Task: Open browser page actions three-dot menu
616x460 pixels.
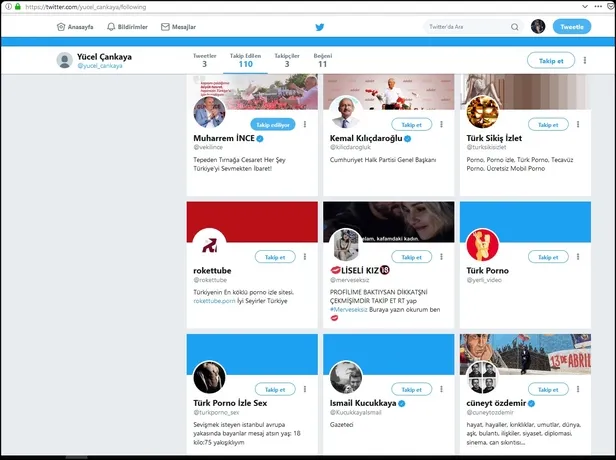Action: (x=598, y=6)
